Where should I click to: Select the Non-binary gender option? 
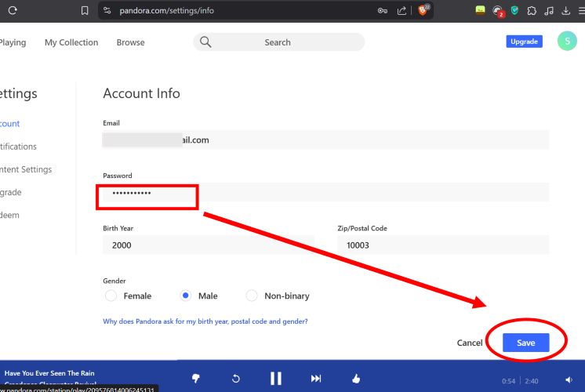[252, 296]
